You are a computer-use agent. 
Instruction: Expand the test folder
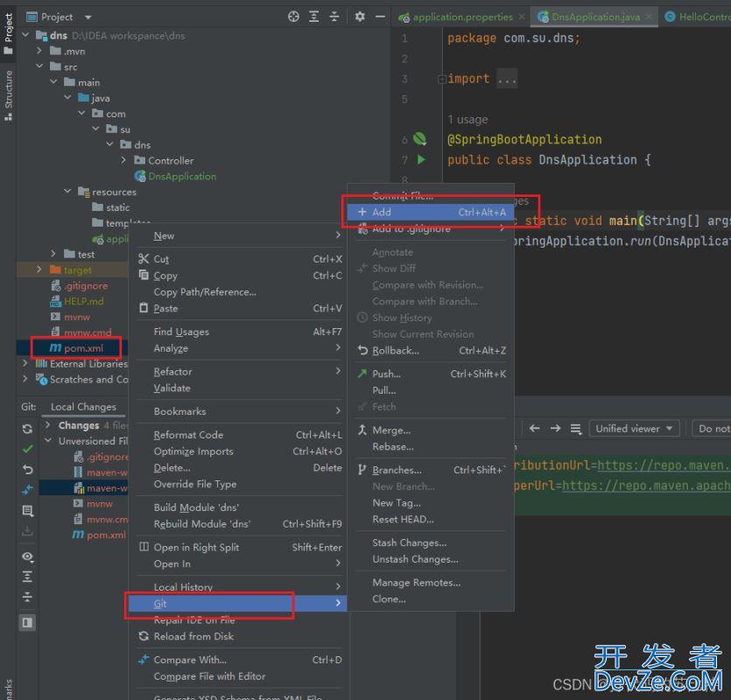coord(53,254)
